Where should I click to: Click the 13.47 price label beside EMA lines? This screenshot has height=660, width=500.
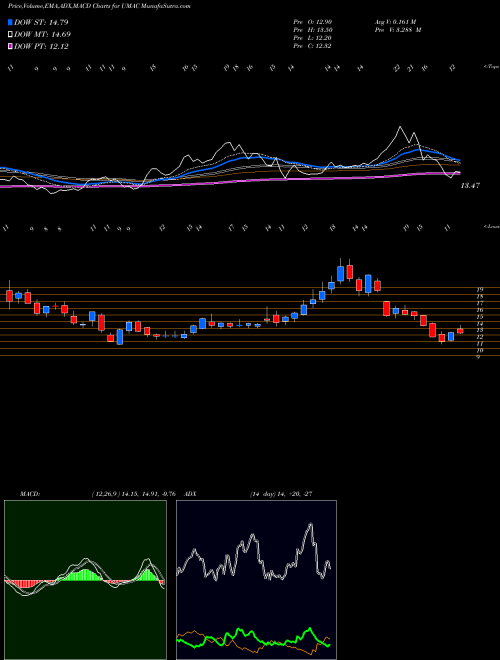(470, 186)
